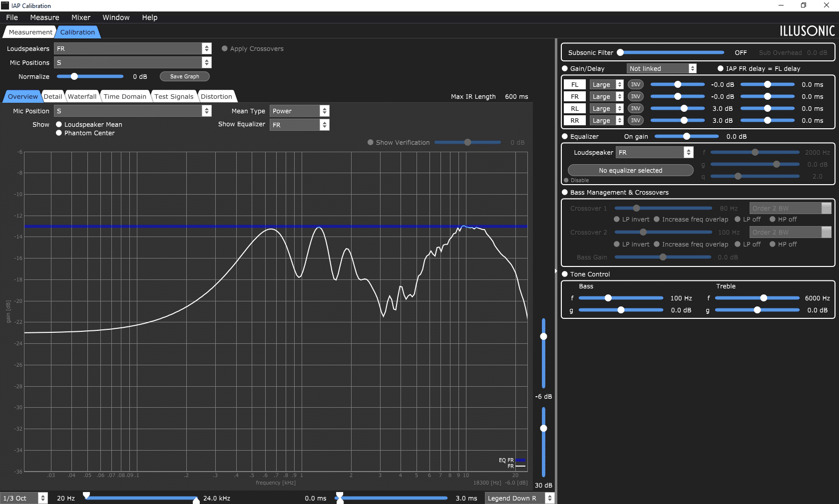Open the Measure menu
This screenshot has height=504, width=839.
44,17
